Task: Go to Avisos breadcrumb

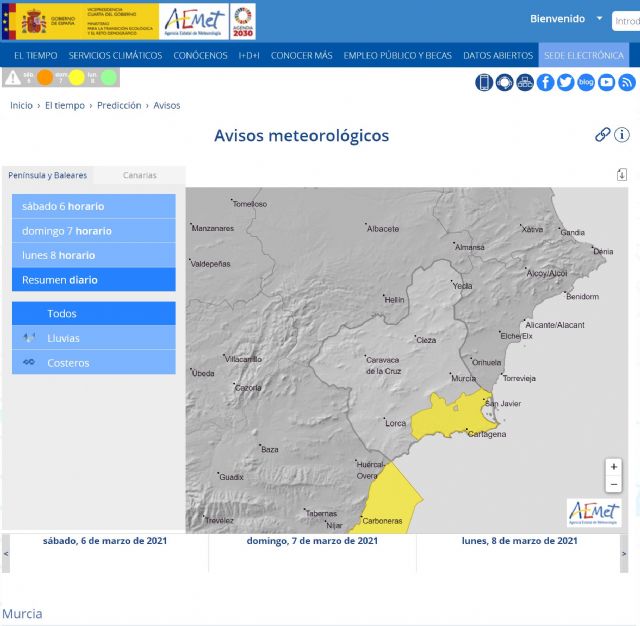Action: (x=167, y=105)
